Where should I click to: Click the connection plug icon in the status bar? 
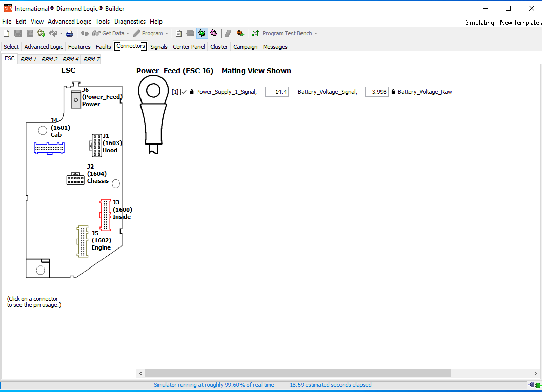533,384
